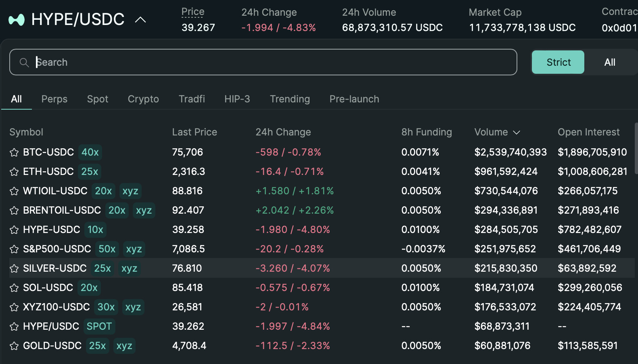
Task: Star the ETH-USDC market
Action: (14, 172)
